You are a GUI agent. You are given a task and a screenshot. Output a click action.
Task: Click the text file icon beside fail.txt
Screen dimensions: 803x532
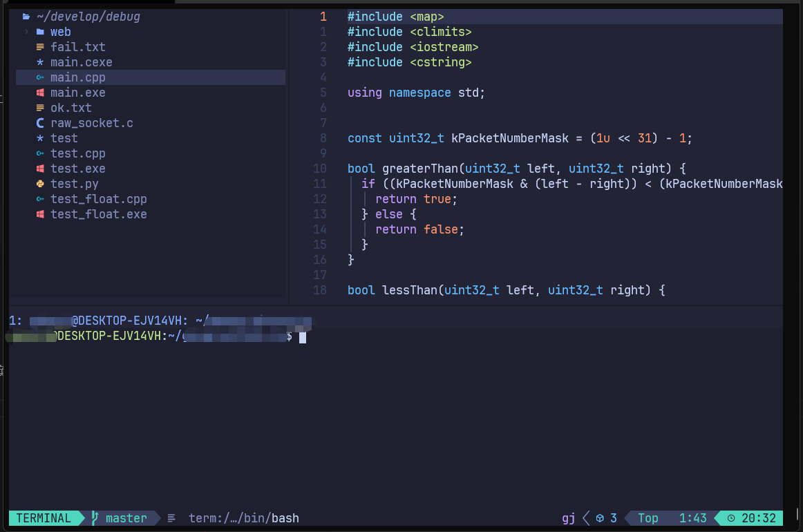[40, 47]
